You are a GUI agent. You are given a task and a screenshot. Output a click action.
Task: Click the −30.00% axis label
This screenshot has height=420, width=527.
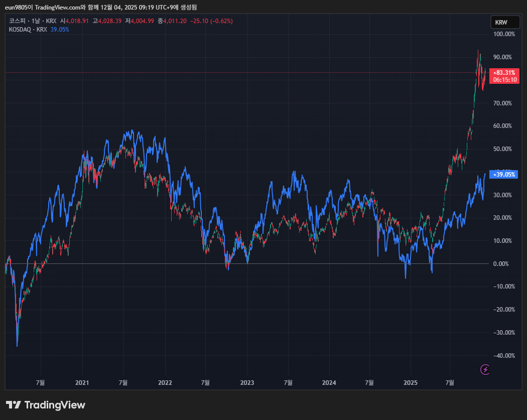(504, 333)
